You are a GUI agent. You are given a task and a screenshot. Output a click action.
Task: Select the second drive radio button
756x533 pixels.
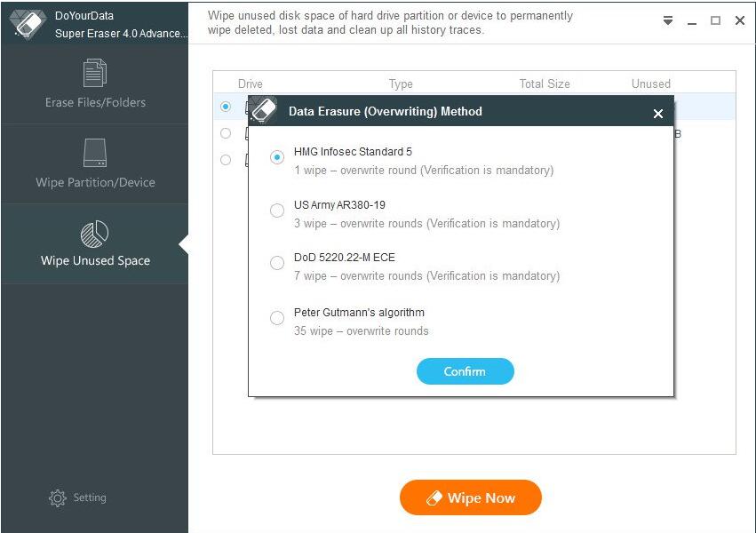(x=226, y=133)
